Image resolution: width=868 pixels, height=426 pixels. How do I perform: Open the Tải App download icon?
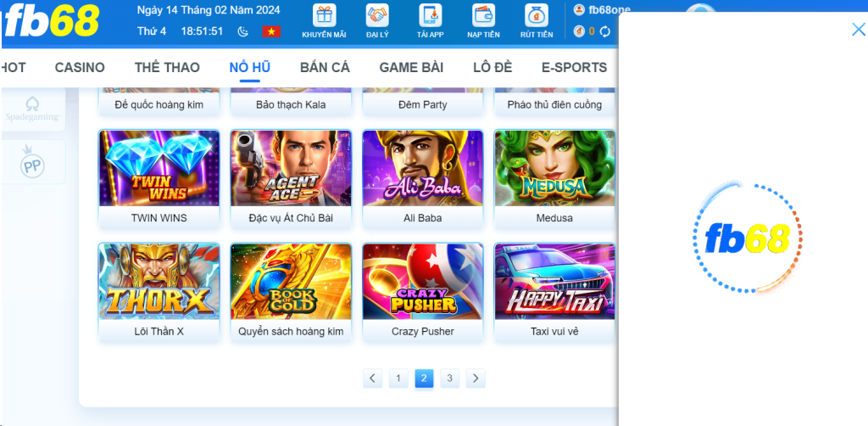coord(430,15)
